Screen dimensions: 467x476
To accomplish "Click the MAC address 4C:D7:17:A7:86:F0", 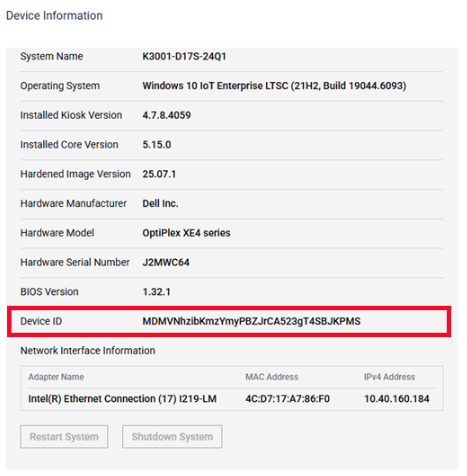I will tap(287, 399).
